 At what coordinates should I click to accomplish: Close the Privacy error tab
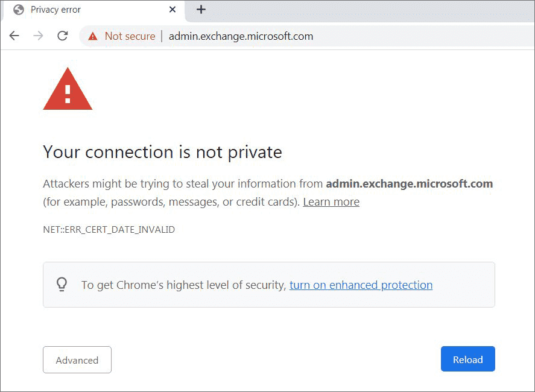(173, 10)
